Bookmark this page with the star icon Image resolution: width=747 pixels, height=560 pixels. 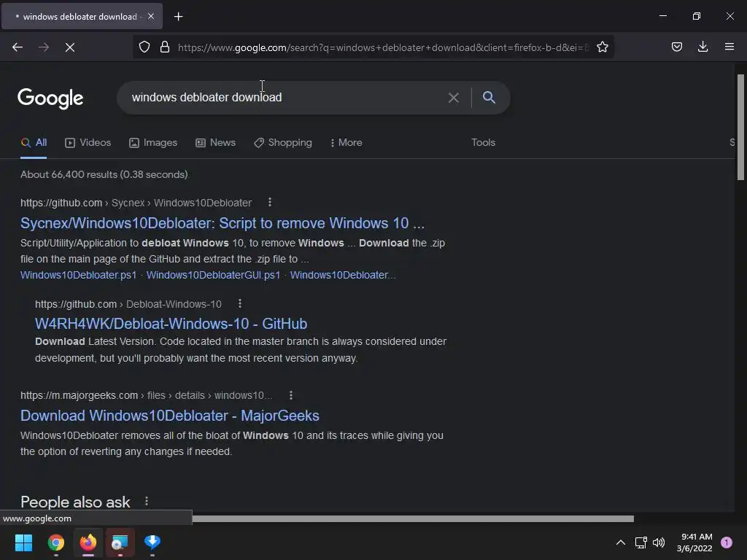click(602, 47)
